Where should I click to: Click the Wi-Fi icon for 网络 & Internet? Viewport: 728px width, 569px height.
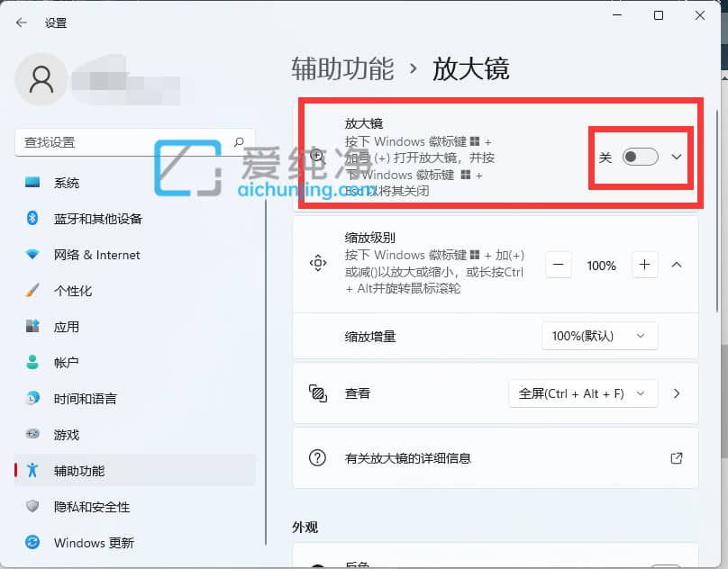click(x=32, y=255)
